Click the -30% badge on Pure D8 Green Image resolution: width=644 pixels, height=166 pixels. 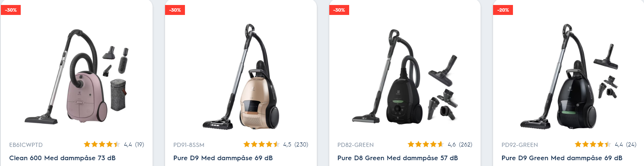339,10
